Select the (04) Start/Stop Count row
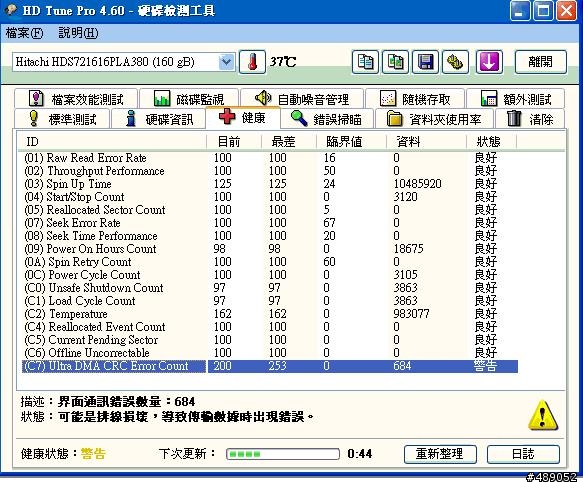The height and width of the screenshot is (485, 583). pos(270,197)
